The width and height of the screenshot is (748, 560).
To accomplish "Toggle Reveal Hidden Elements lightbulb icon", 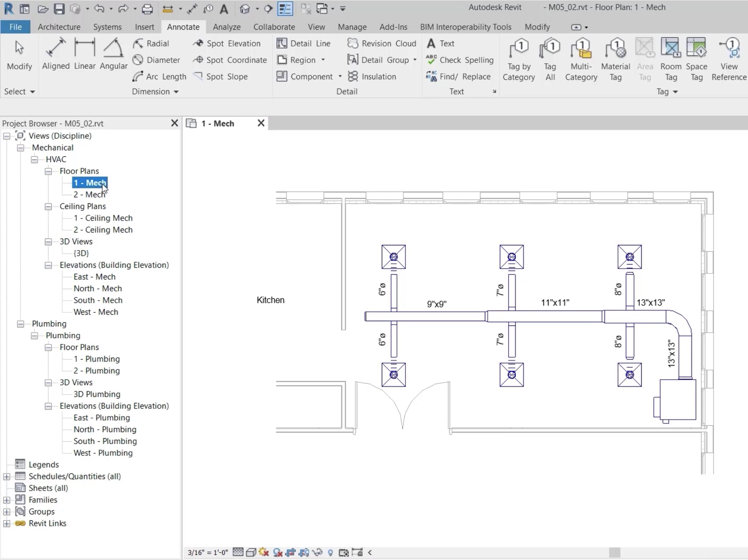I will [x=330, y=552].
